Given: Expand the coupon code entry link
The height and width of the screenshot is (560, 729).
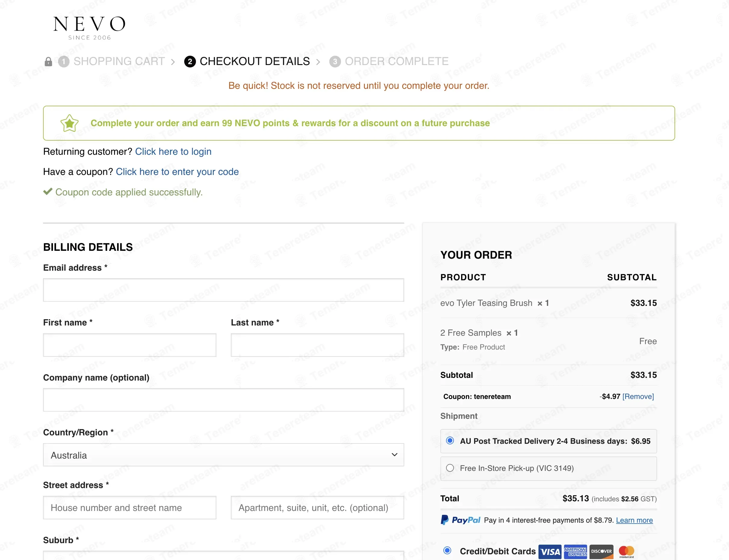Looking at the screenshot, I should [177, 172].
